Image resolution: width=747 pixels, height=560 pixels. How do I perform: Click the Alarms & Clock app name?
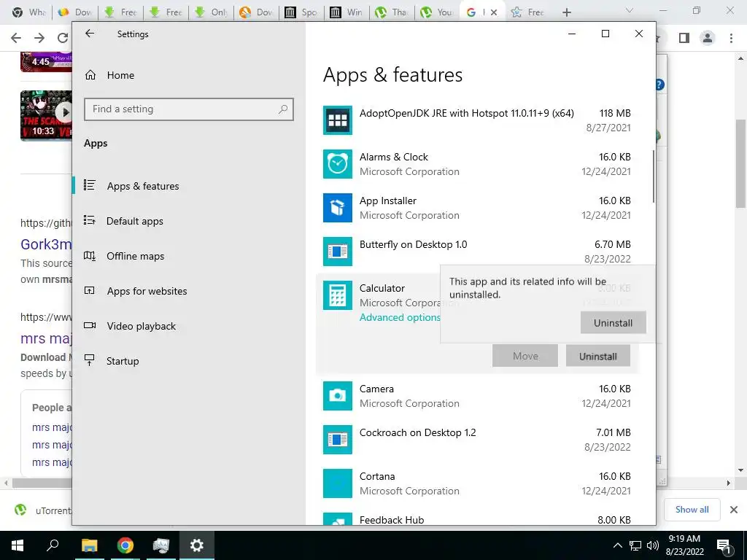click(393, 157)
